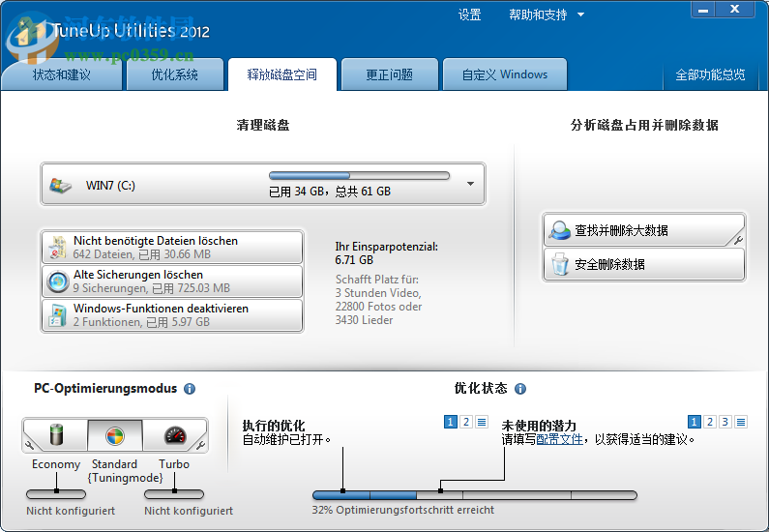Image resolution: width=769 pixels, height=532 pixels.
Task: Open the 设置 menu
Action: 469,15
